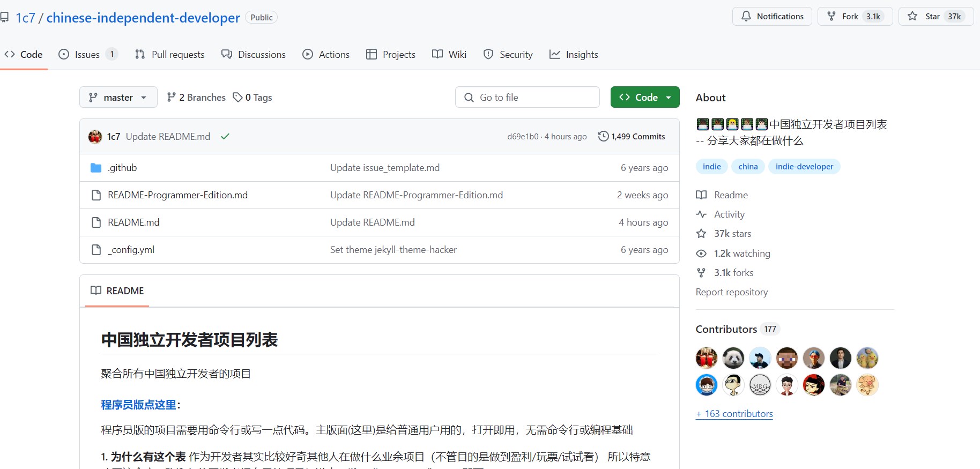The image size is (980, 469).
Task: Open chinese-independent-developer repository link
Action: coord(143,18)
